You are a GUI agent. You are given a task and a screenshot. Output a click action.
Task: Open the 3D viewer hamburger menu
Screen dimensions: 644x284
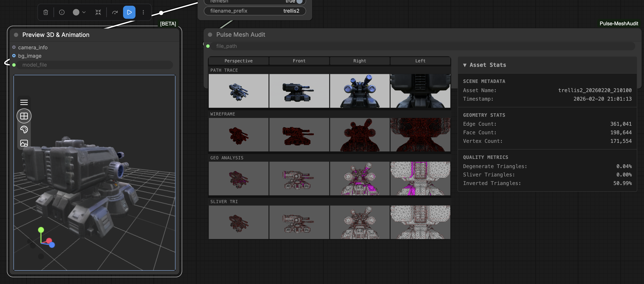24,102
